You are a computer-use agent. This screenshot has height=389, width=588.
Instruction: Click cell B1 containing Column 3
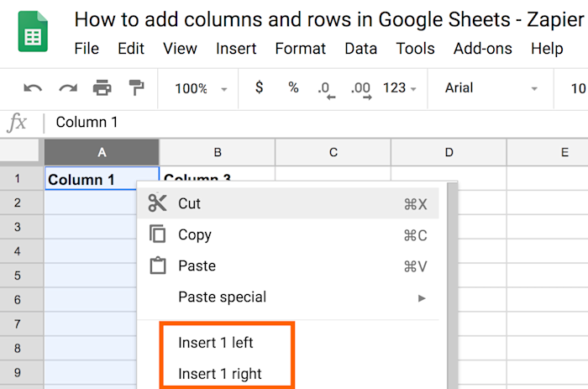(218, 174)
